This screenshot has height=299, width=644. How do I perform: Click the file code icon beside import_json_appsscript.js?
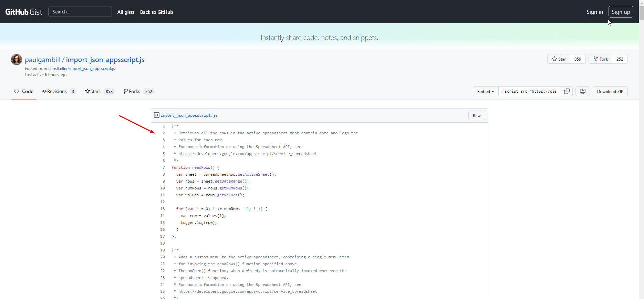tap(157, 115)
